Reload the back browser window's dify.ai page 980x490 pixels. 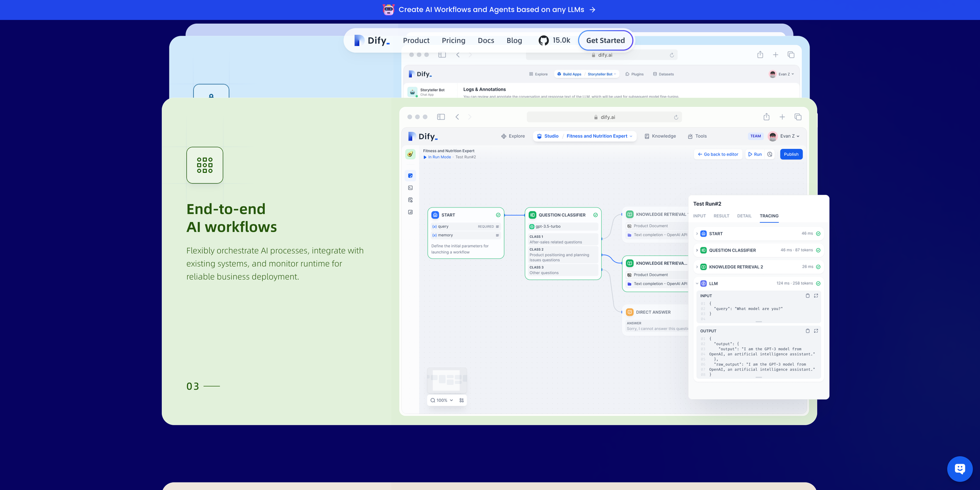672,55
